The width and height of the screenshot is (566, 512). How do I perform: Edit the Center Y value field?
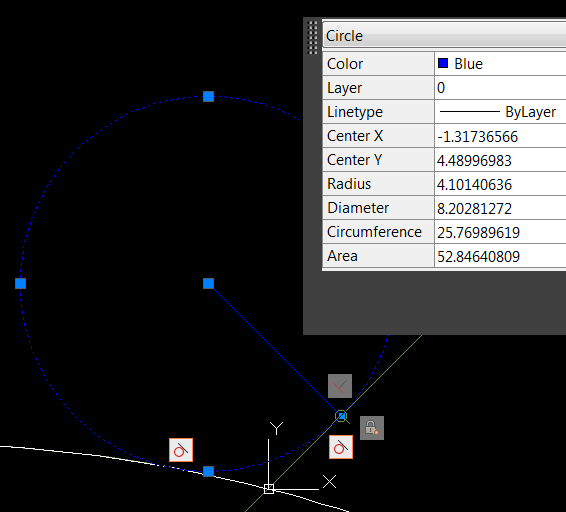pos(500,160)
